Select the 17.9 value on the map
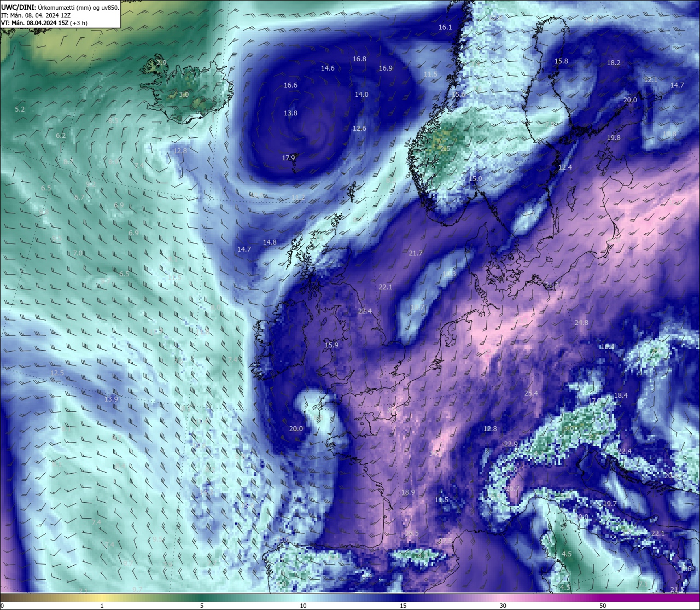This screenshot has width=700, height=610. tap(288, 158)
